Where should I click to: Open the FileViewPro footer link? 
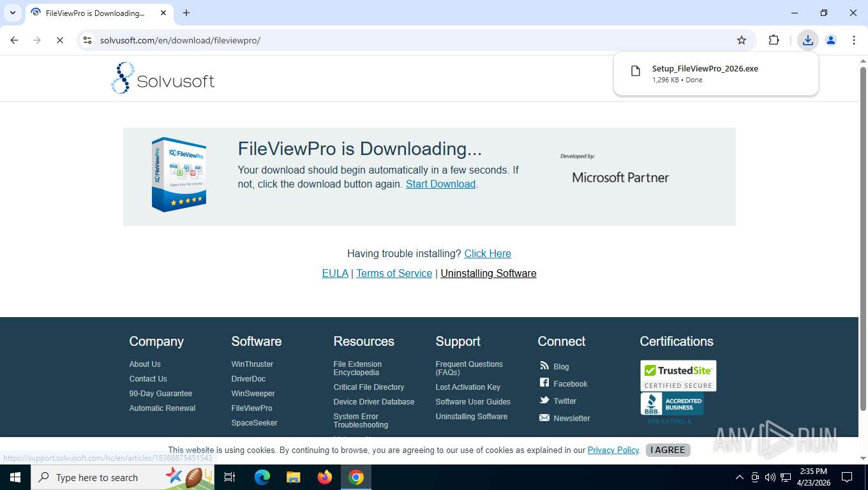coord(251,408)
